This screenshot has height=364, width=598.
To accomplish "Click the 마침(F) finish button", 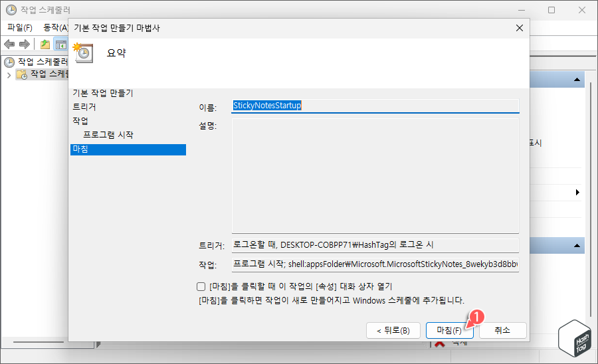I will 449,331.
